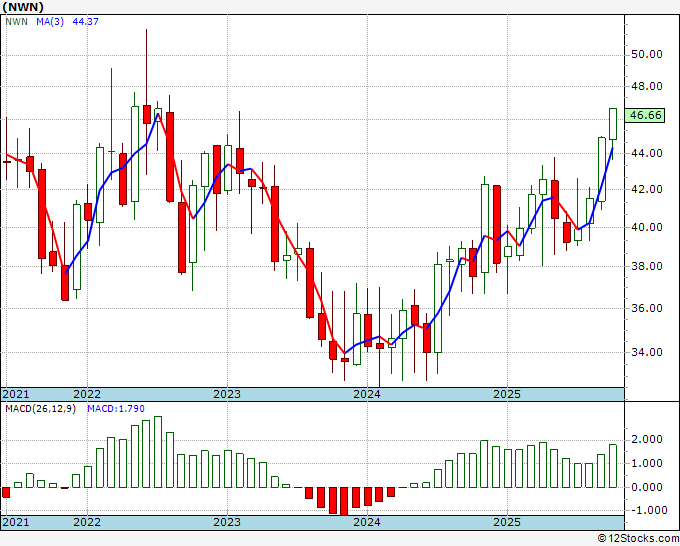
Task: Click the 34.00 price axis label
Action: (647, 352)
